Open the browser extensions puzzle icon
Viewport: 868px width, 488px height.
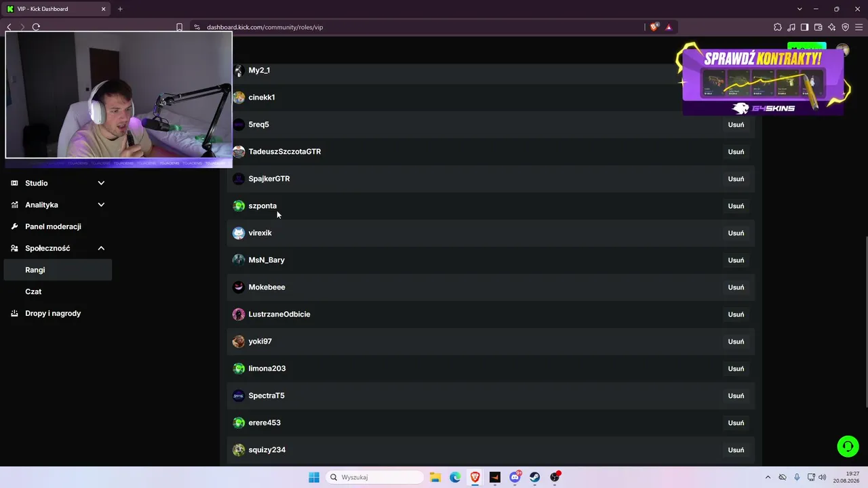pyautogui.click(x=778, y=27)
